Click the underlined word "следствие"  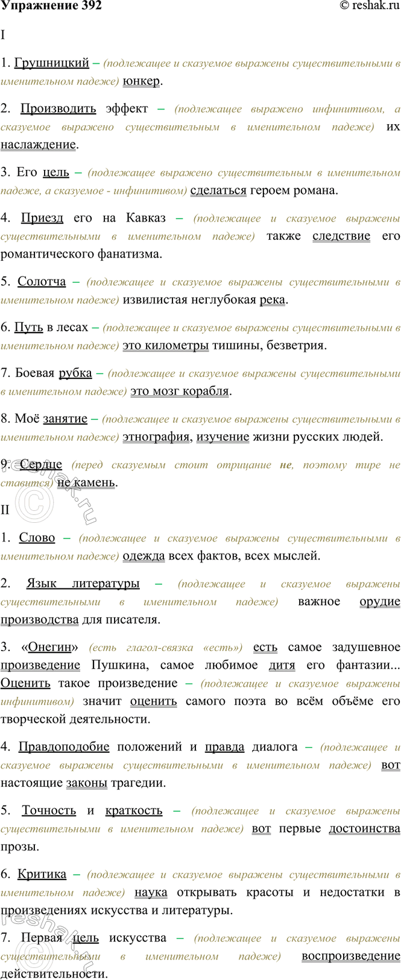coord(341,236)
